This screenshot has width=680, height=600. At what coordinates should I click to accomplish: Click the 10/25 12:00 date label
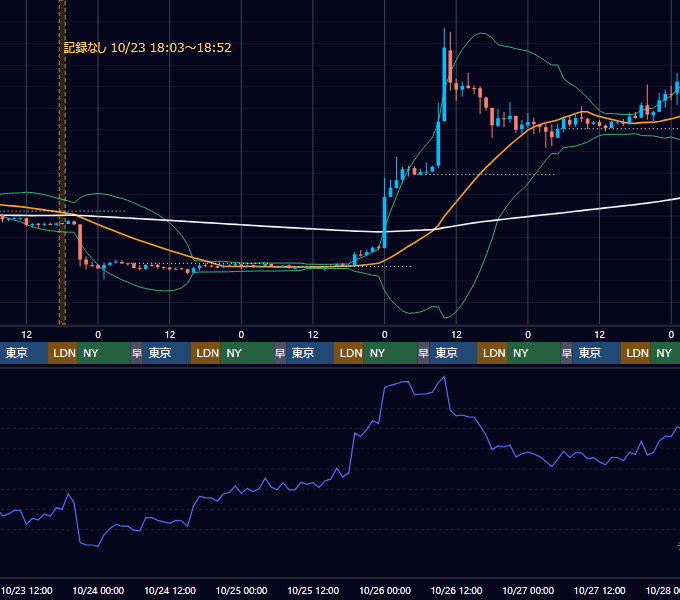(x=313, y=590)
